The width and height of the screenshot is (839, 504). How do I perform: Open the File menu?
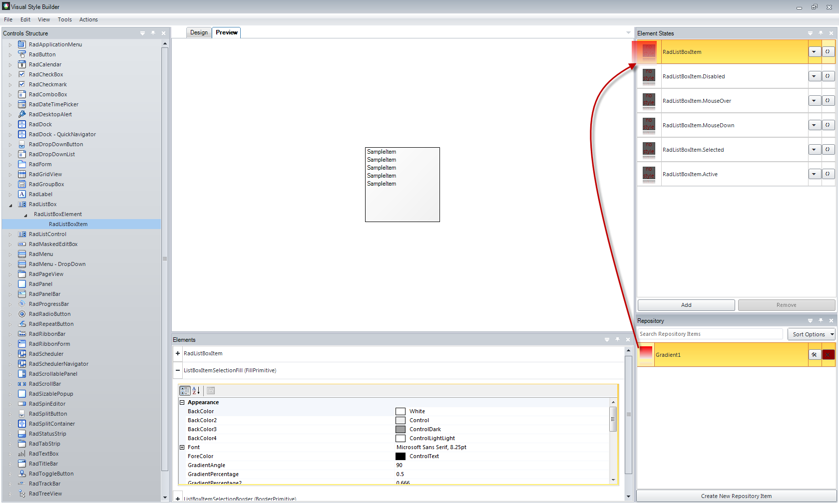pyautogui.click(x=8, y=19)
